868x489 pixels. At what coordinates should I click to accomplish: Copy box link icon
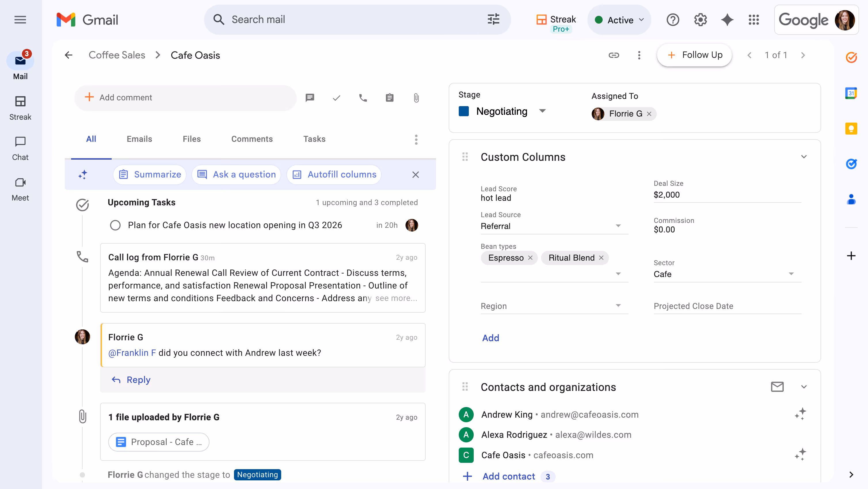pyautogui.click(x=614, y=55)
